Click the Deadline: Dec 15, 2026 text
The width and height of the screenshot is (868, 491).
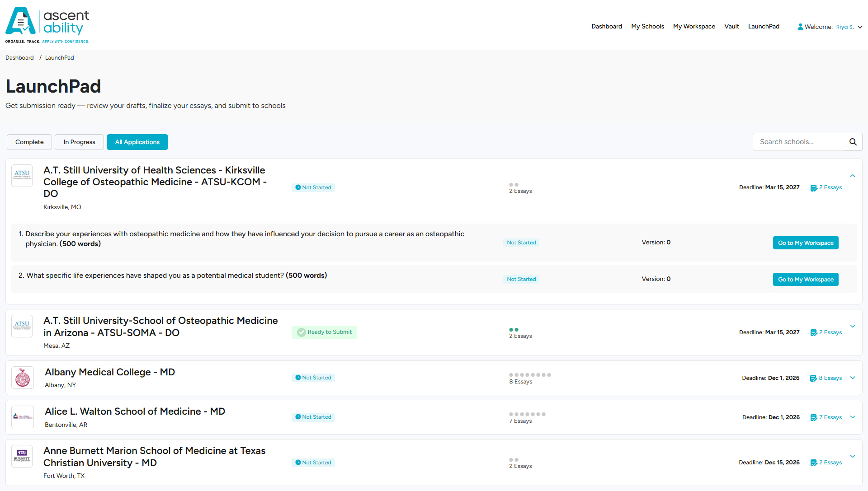pyautogui.click(x=769, y=463)
